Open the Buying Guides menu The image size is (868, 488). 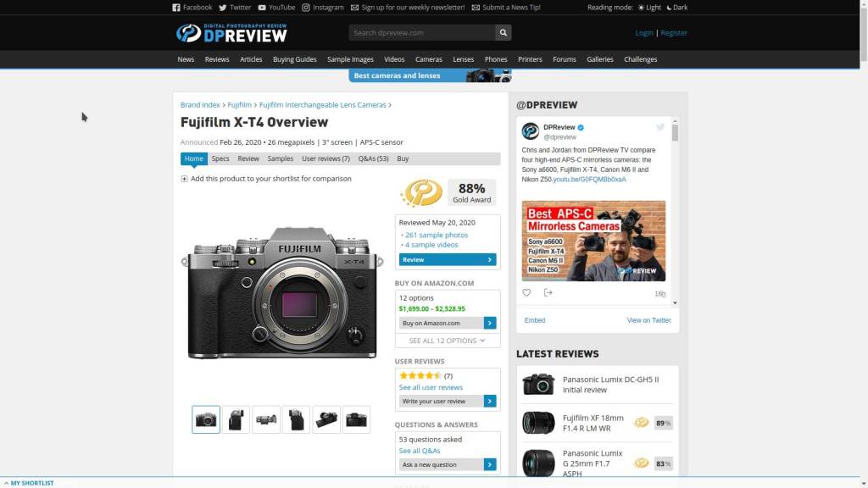pyautogui.click(x=294, y=59)
